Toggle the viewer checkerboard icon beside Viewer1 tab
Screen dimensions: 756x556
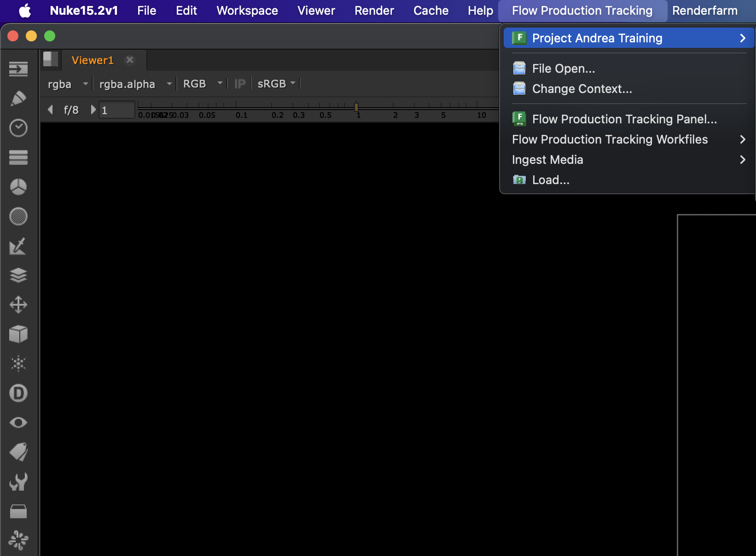coord(50,60)
